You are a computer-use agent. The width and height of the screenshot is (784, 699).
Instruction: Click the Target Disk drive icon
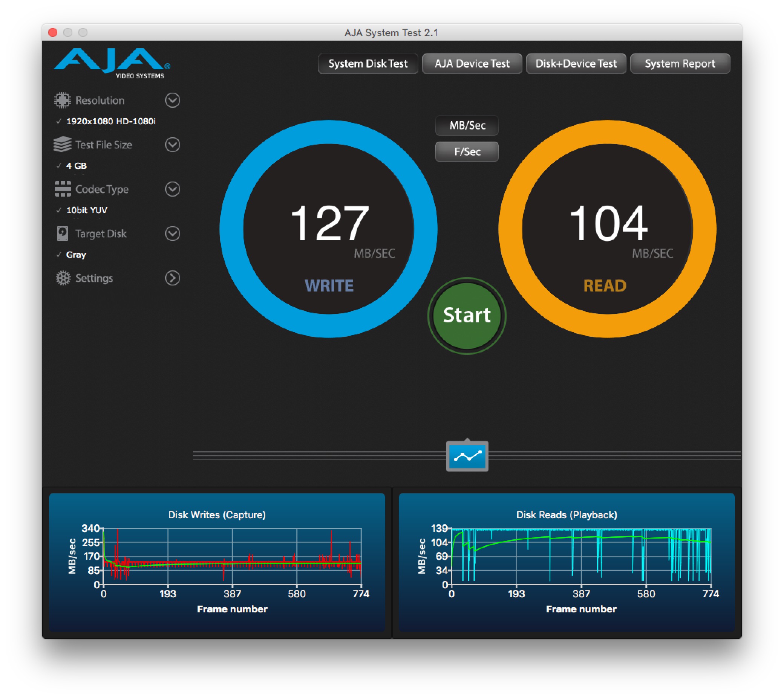click(x=62, y=234)
